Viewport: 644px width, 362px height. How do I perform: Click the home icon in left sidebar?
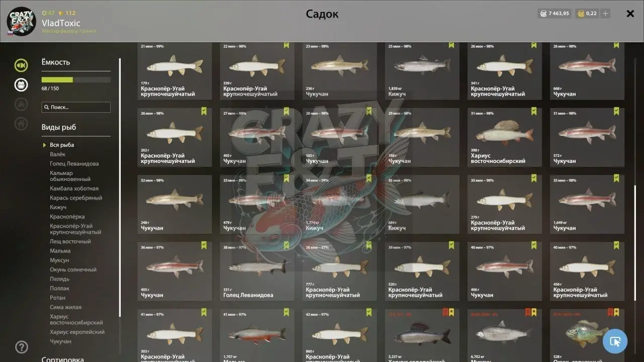pos(21,123)
